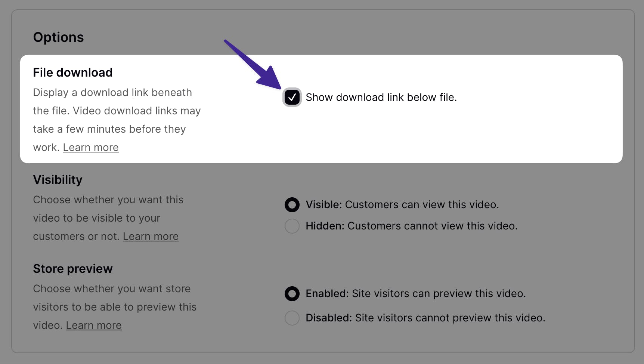
Task: Click 'Site visitors can preview this video' text
Action: click(x=439, y=294)
